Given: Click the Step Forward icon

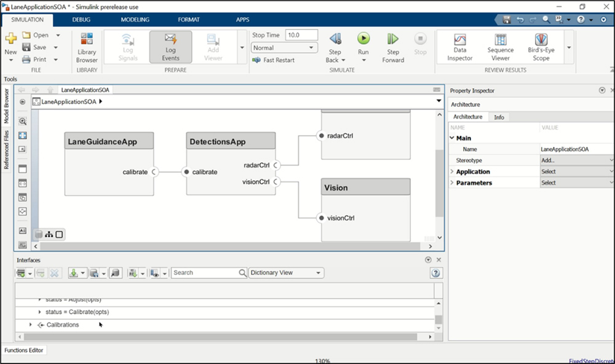Looking at the screenshot, I should [392, 39].
